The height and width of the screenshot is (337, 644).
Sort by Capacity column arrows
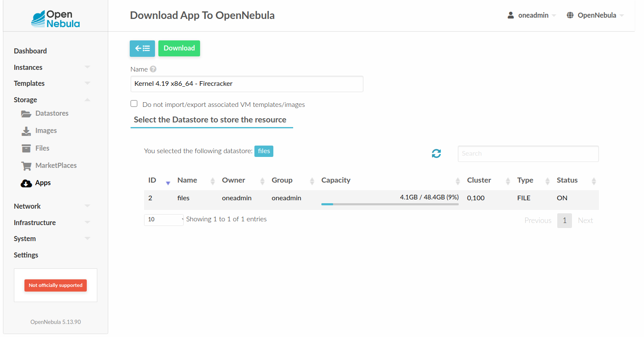(x=458, y=181)
